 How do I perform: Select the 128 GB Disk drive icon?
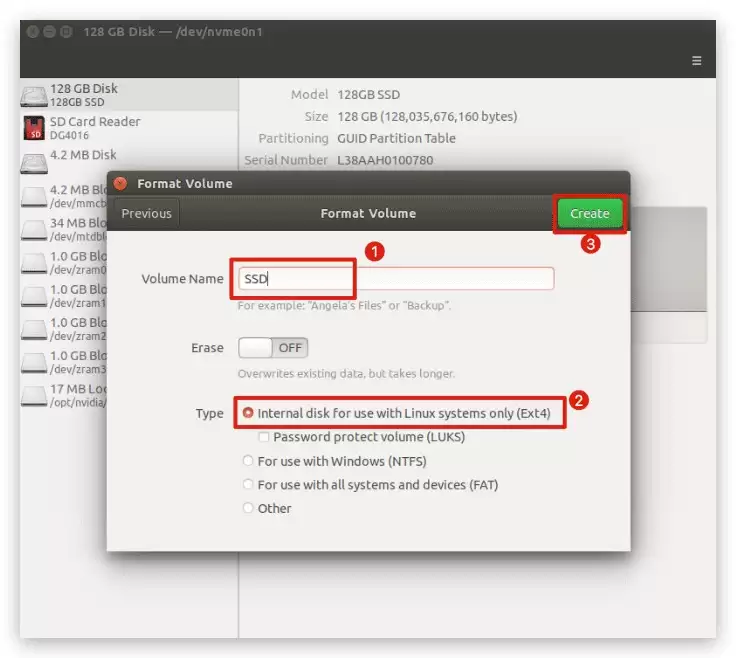(x=34, y=95)
